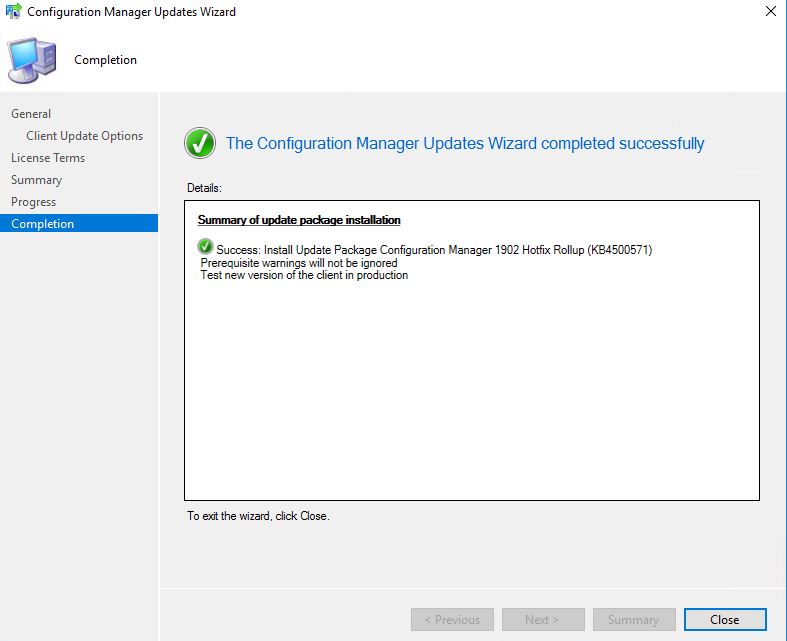Click the large green success checkmark icon

(200, 143)
